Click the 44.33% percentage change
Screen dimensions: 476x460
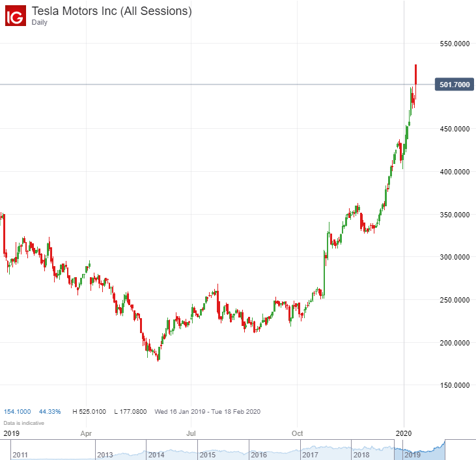click(x=49, y=411)
